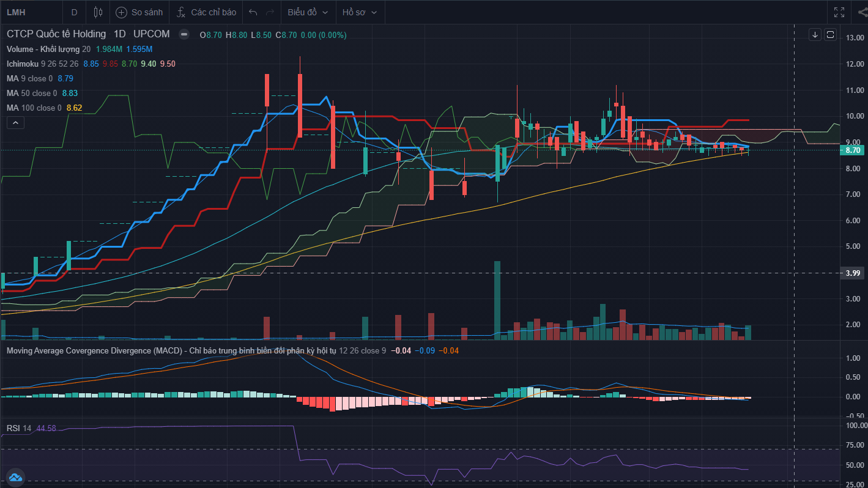Open the Hồ sơ dropdown

(360, 12)
